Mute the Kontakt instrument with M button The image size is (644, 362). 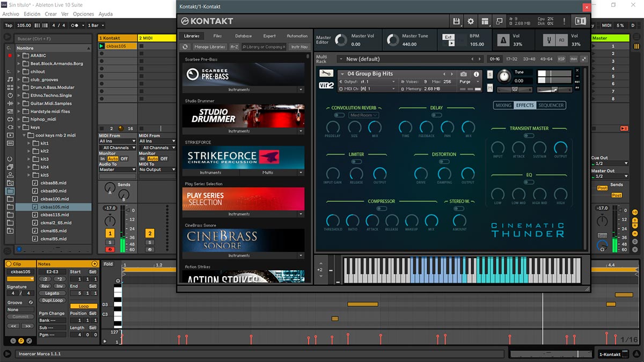pos(490,87)
